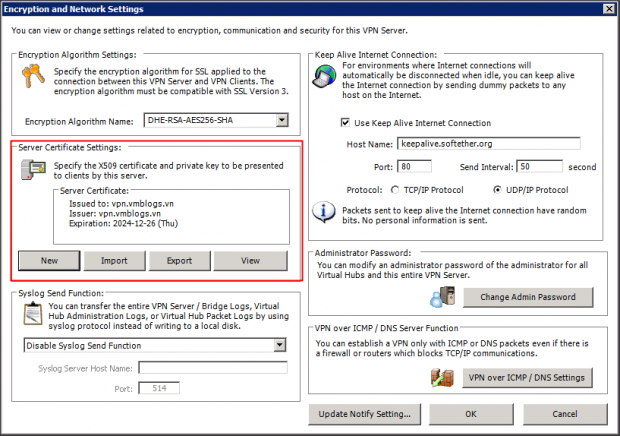Viewport: 620px width, 436px height.
Task: Click the server certificate icon
Action: pos(33,170)
